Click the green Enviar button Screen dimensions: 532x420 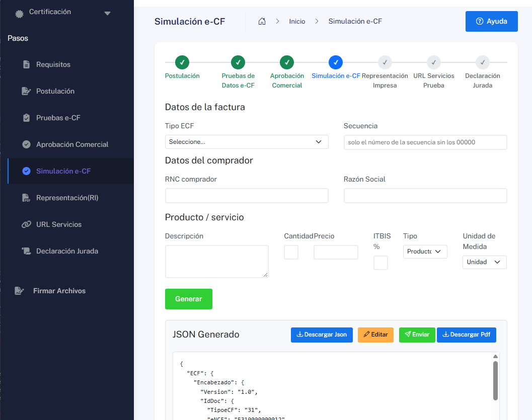(417, 334)
